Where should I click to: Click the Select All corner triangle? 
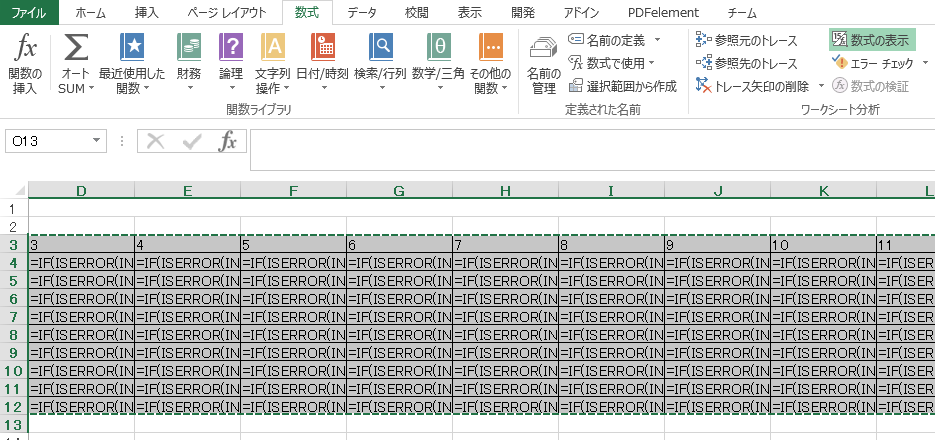click(x=19, y=191)
